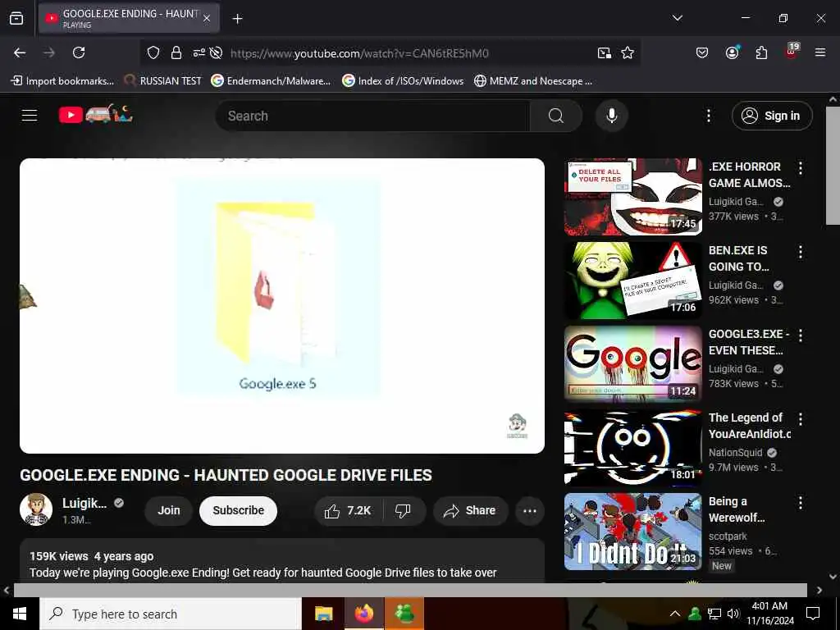Close the GOOGLE.EXE ENDING tab
840x630 pixels.
pos(207,18)
